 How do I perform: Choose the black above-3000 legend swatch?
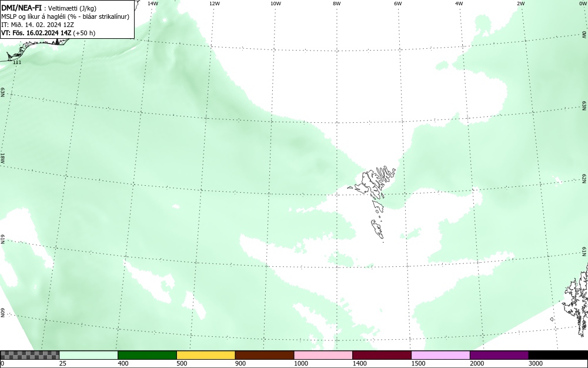(558, 355)
